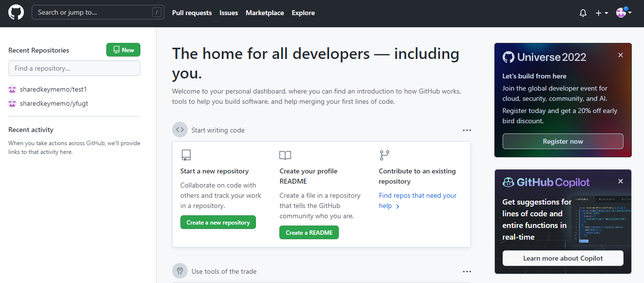Dismiss the GitHub Copilot card
The width and height of the screenshot is (644, 283).
[621, 181]
